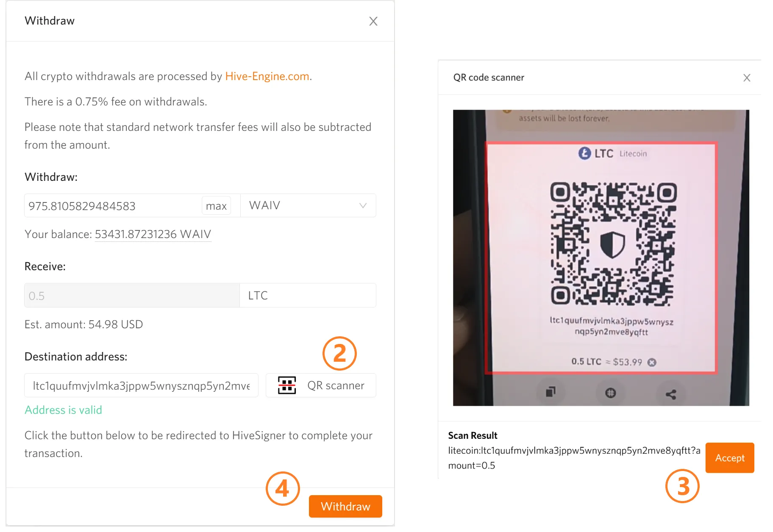
Task: Click the QR scan icon in the QR scanner button
Action: [287, 385]
